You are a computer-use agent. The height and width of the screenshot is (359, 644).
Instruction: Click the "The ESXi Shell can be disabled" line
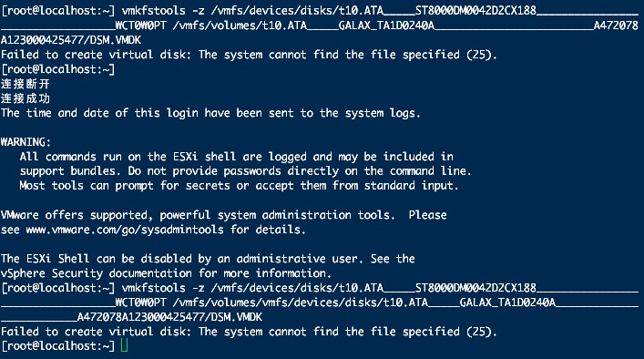[x=208, y=259]
